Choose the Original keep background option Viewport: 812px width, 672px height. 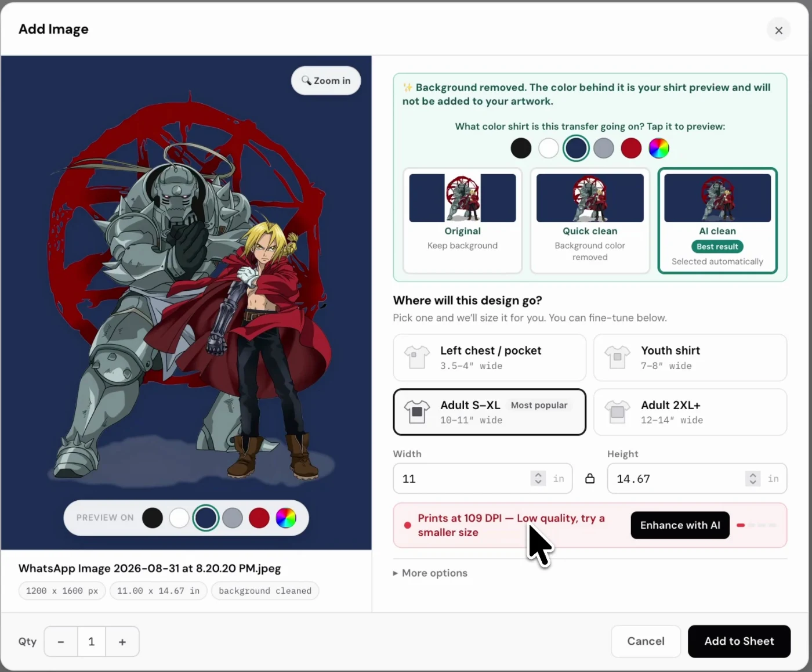point(463,221)
